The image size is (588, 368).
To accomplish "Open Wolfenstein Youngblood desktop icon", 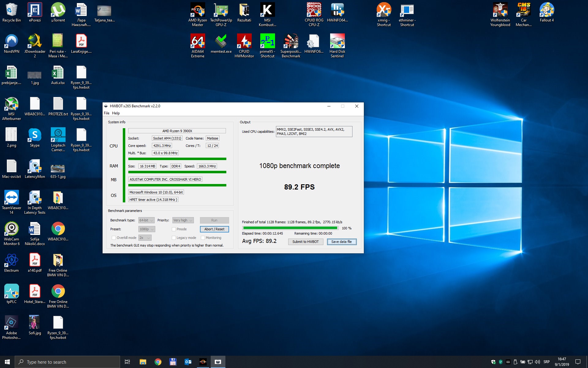I will [500, 14].
